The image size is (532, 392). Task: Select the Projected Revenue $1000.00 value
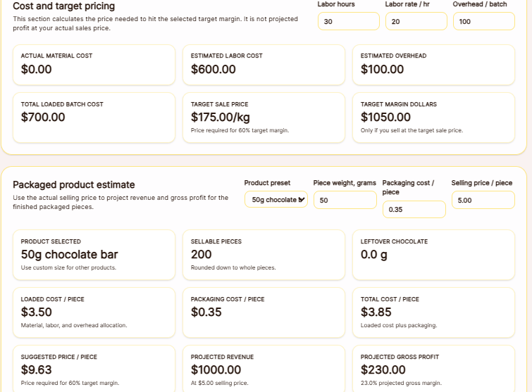click(216, 369)
